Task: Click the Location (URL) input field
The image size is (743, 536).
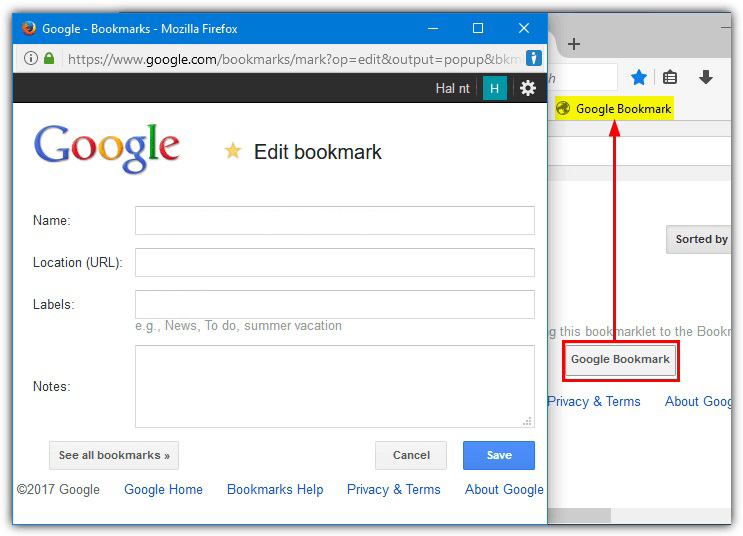Action: tap(335, 262)
